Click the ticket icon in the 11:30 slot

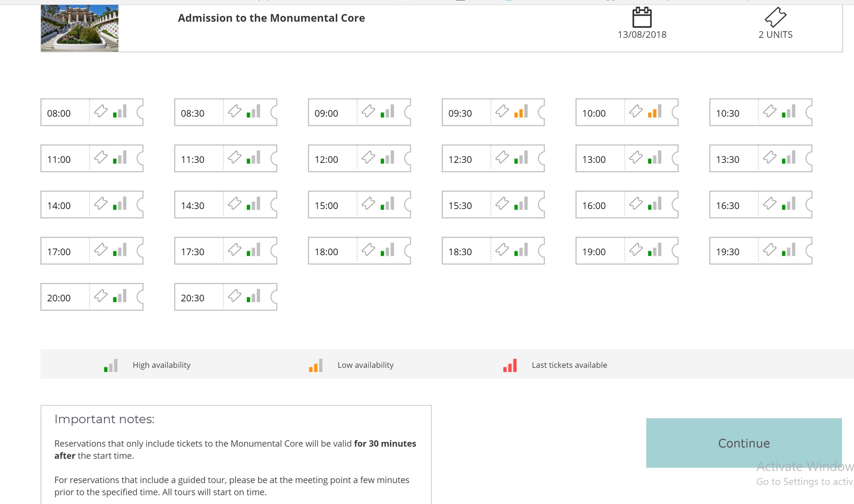point(235,157)
